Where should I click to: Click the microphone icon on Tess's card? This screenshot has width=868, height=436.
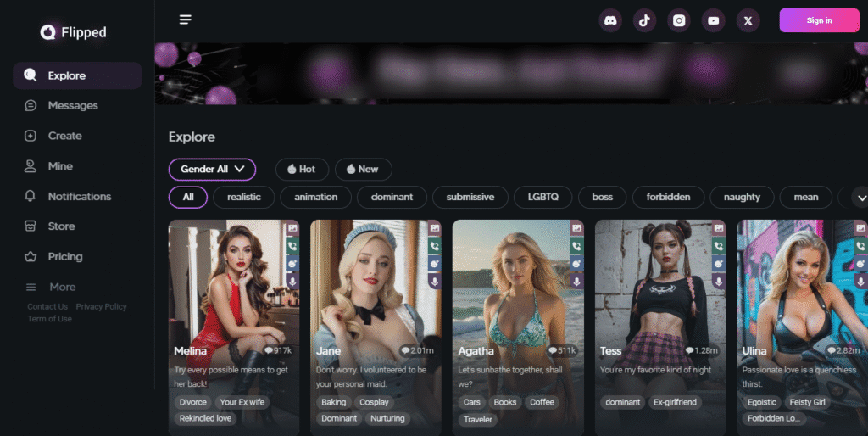719,282
